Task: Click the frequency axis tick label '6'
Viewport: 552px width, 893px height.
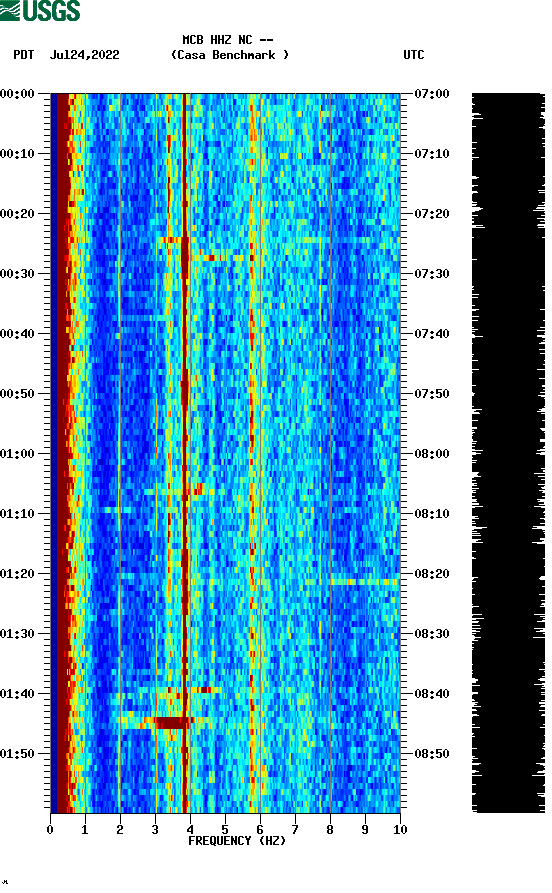Action: coord(260,830)
